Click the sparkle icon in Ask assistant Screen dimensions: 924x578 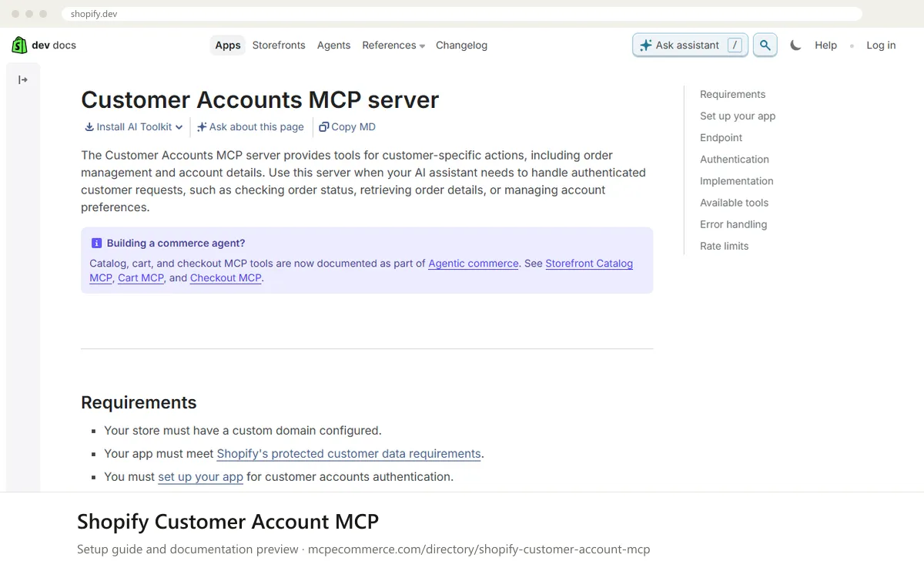tap(645, 45)
